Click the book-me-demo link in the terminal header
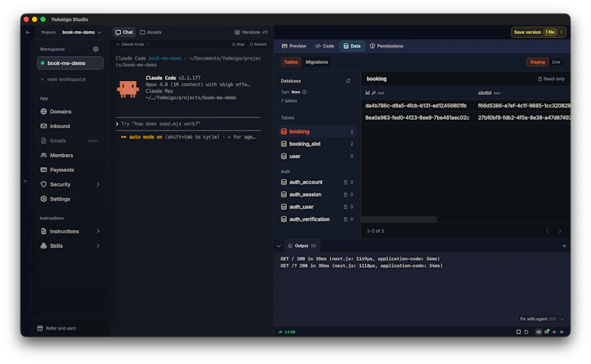591x364 pixels. tap(165, 58)
